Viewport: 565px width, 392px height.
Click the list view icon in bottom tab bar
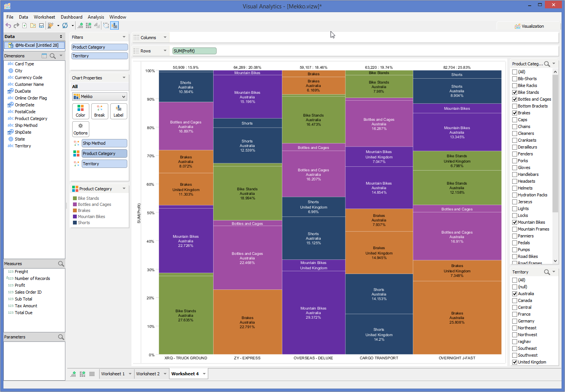tap(92, 374)
